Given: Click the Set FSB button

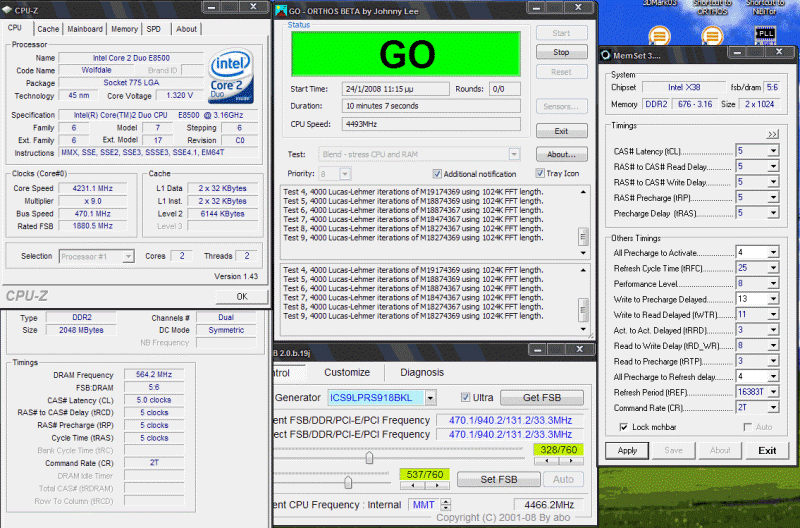Looking at the screenshot, I should 498,479.
